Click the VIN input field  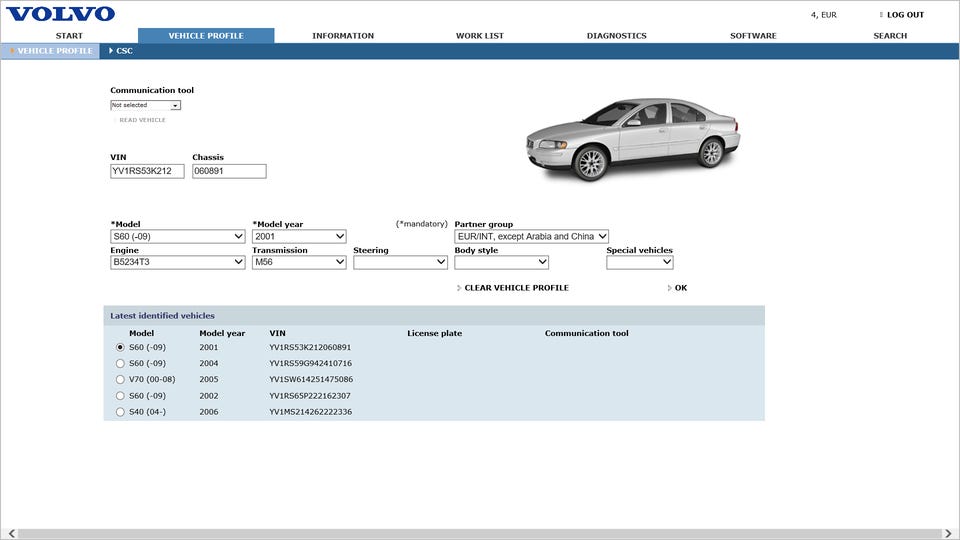pyautogui.click(x=147, y=171)
